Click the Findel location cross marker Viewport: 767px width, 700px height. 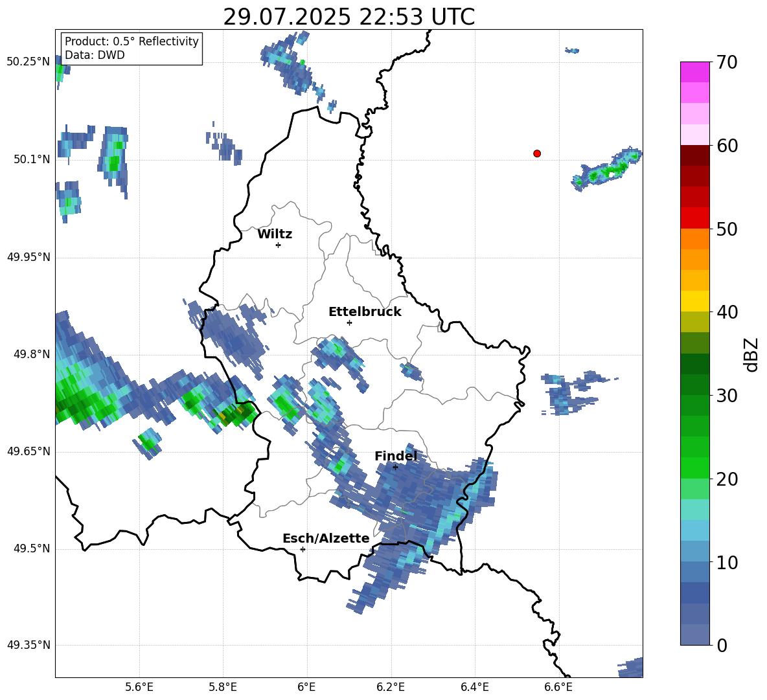pos(395,468)
